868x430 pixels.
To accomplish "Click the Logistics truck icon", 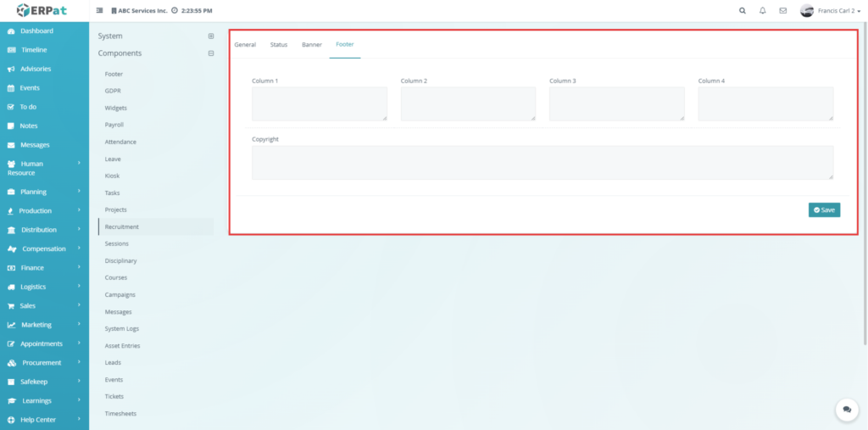I will pos(11,287).
